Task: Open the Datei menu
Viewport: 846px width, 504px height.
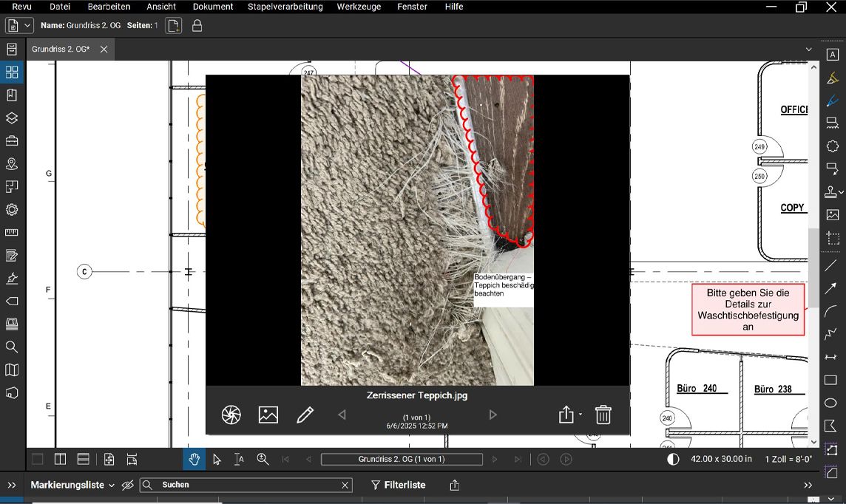Action: (x=60, y=7)
